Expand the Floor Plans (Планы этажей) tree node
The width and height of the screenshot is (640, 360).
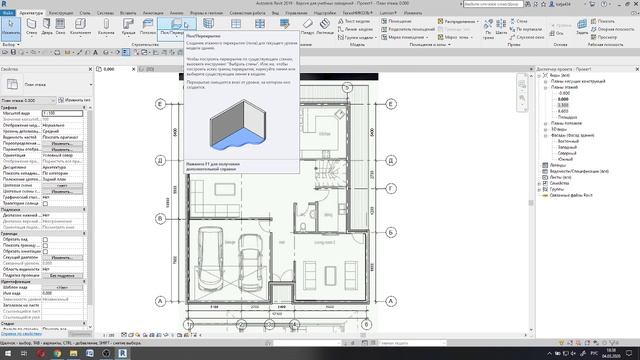point(545,87)
